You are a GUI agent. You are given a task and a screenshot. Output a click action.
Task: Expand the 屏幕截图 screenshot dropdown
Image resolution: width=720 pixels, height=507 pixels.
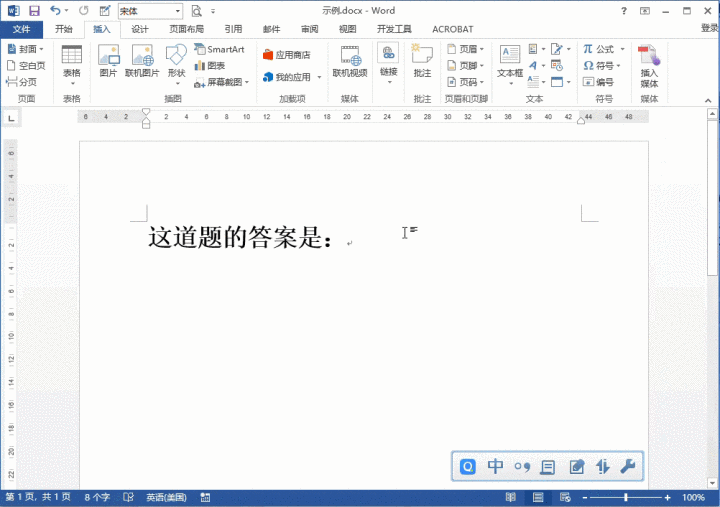coord(247,82)
